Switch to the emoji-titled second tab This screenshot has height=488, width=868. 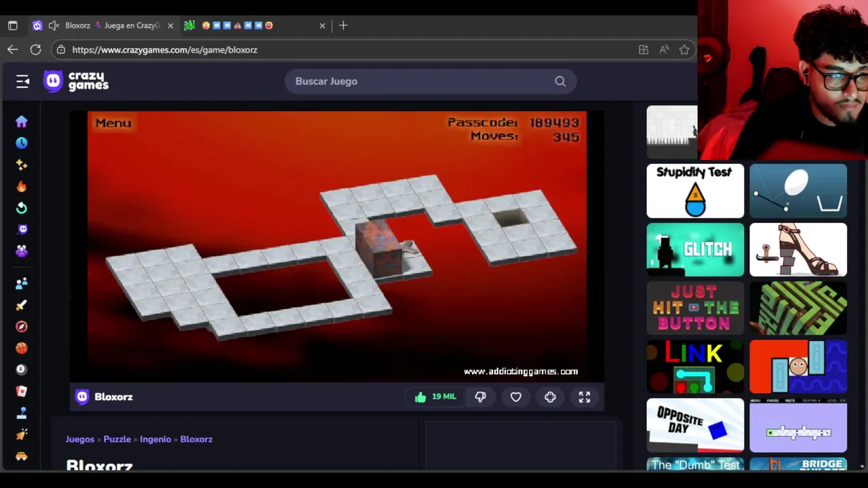coord(254,25)
